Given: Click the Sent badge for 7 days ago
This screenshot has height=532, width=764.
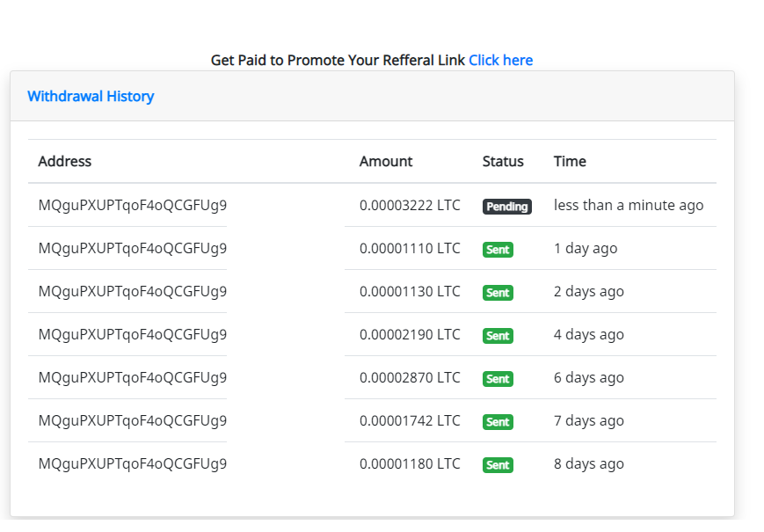Looking at the screenshot, I should point(498,422).
